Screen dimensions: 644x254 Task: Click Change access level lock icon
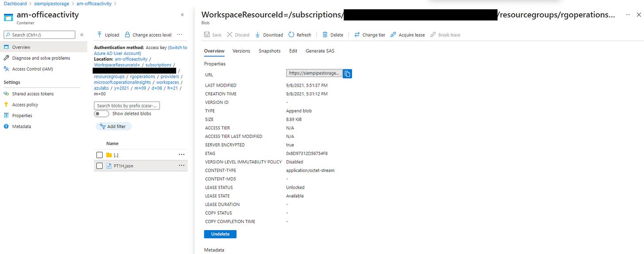tap(127, 34)
